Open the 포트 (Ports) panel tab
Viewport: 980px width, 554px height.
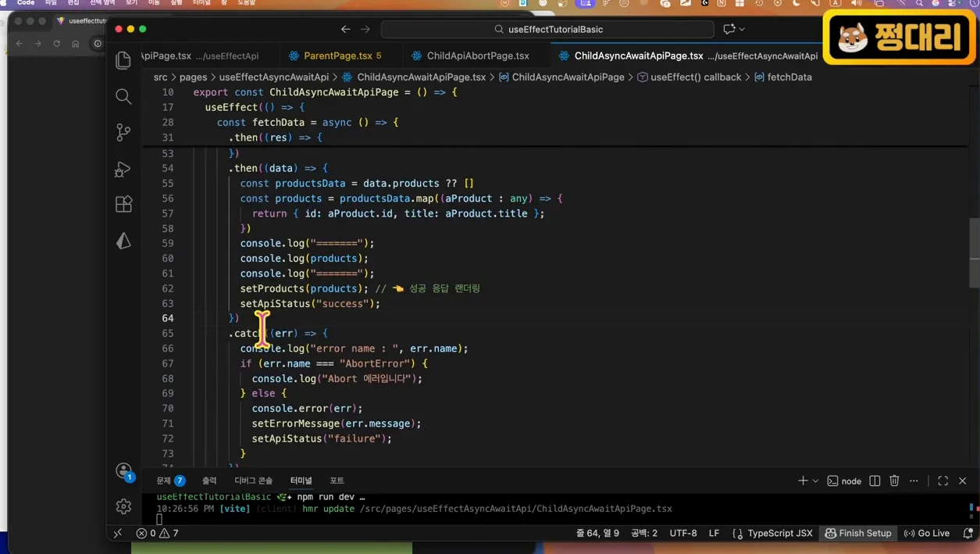(337, 481)
